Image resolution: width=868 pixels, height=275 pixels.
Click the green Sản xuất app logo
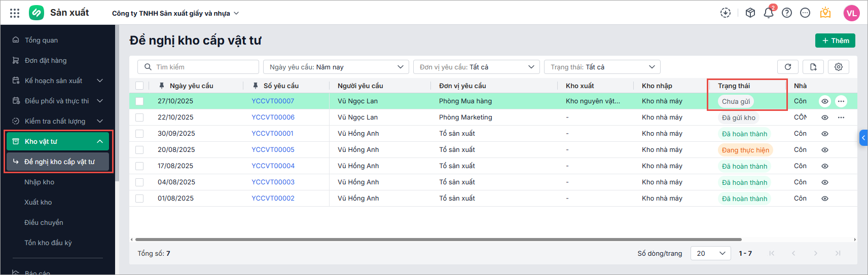pos(37,13)
